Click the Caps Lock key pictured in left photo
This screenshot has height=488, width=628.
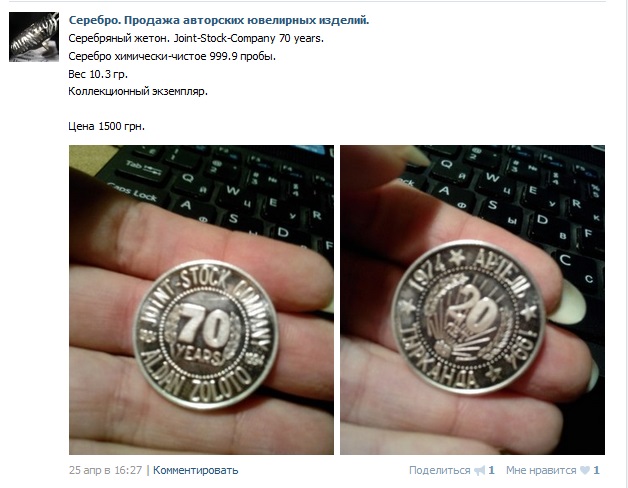tap(132, 192)
